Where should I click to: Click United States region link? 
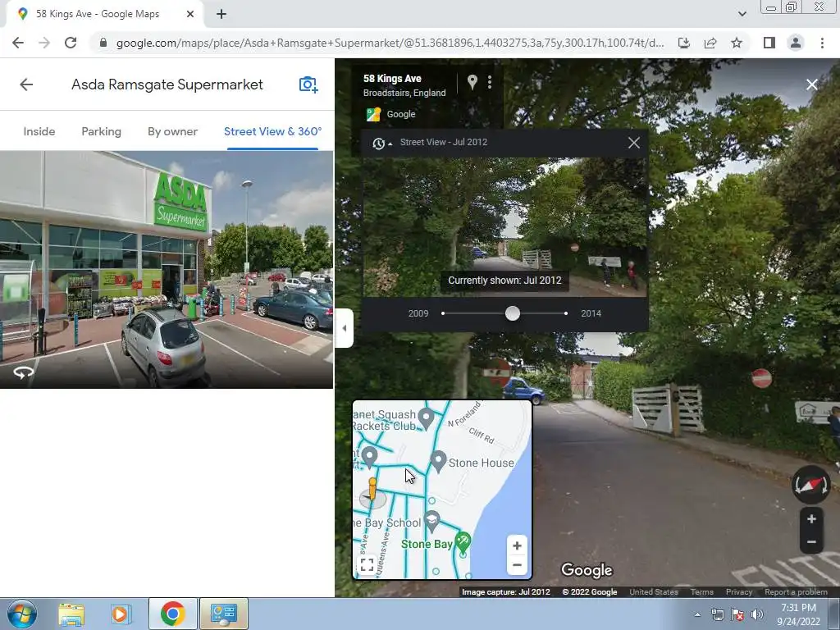click(x=654, y=592)
